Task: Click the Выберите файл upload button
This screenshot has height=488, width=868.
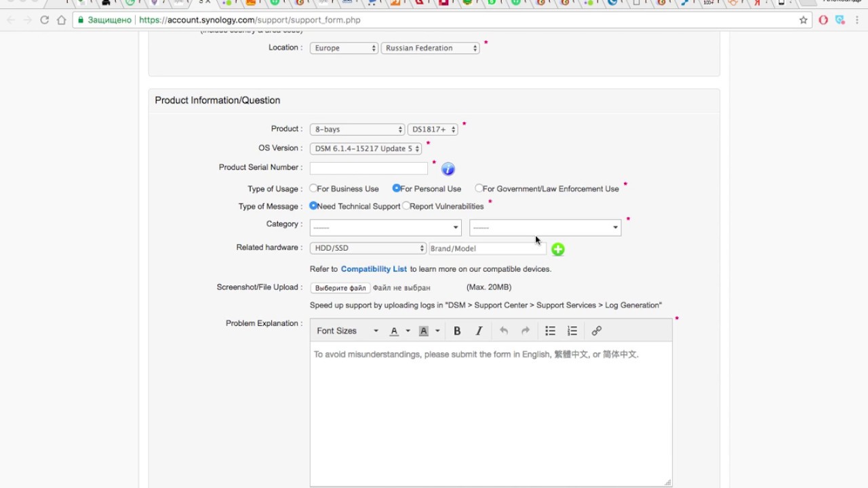Action: tap(340, 288)
